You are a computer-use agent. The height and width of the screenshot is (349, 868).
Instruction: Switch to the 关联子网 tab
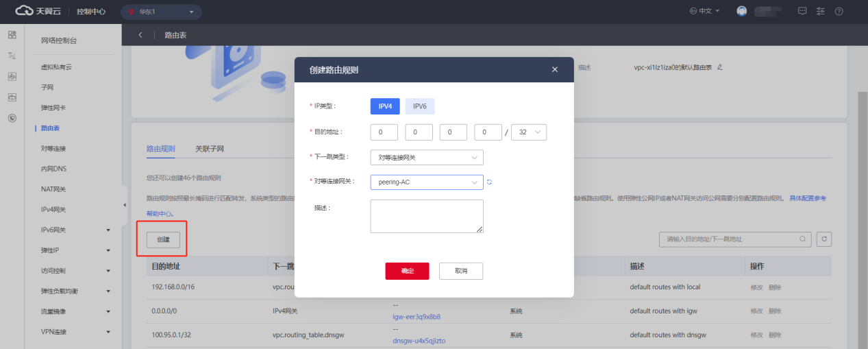[x=209, y=149]
